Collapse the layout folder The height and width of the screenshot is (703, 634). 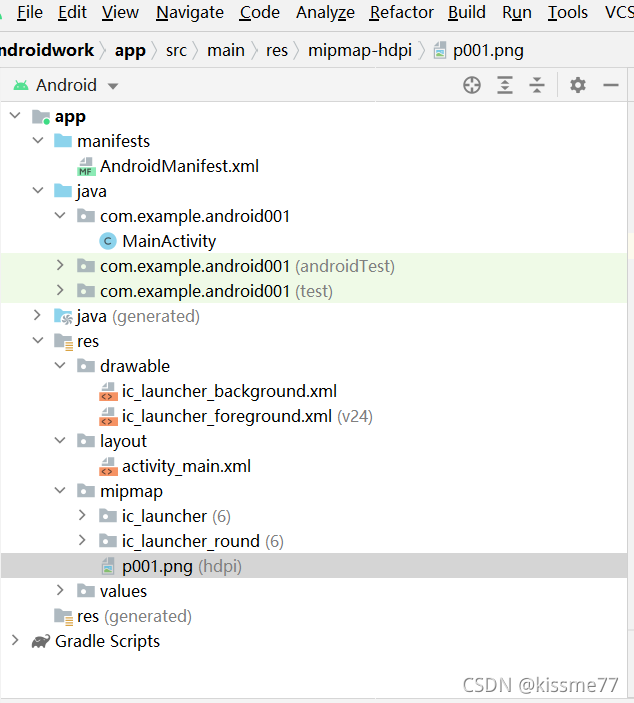[60, 440]
